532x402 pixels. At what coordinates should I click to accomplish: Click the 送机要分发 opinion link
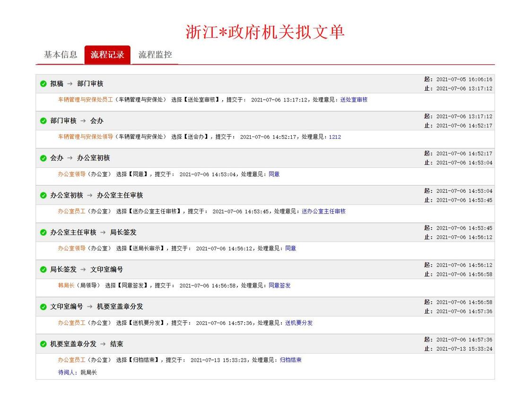[x=298, y=323]
